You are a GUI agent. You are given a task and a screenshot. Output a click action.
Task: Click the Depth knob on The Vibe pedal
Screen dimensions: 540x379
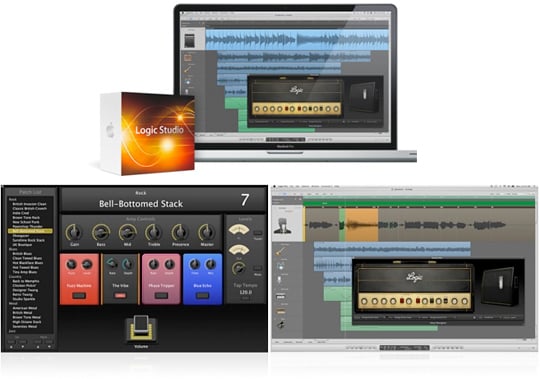(127, 264)
